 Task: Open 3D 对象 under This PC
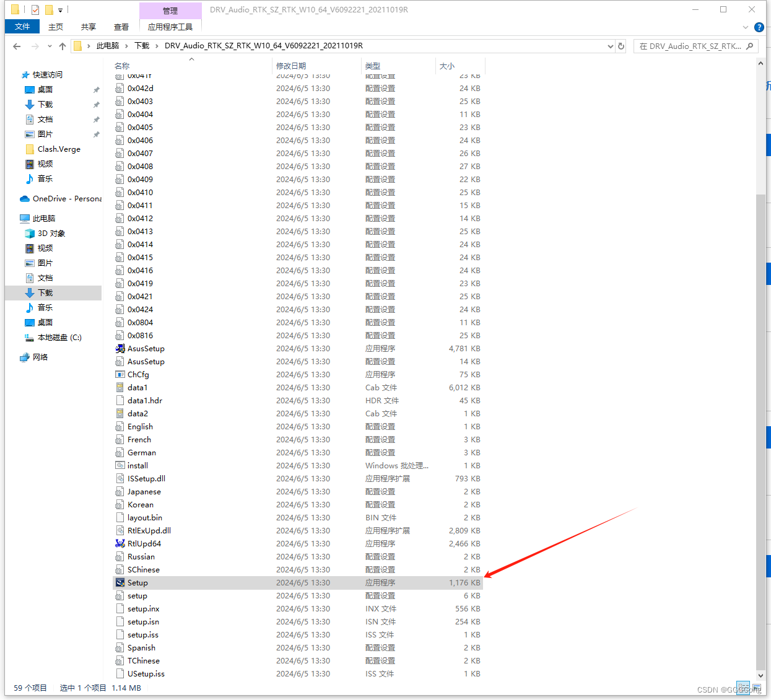point(51,234)
